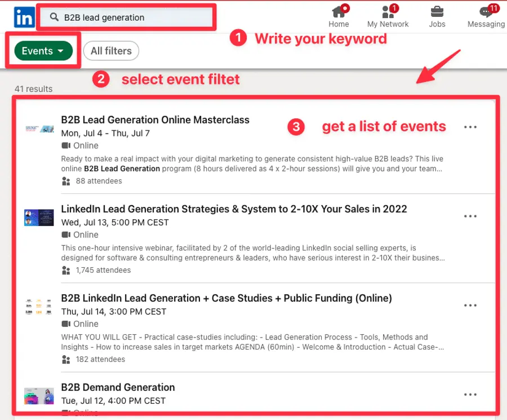Open the Events filter dropdown
This screenshot has height=420, width=507.
(x=42, y=51)
